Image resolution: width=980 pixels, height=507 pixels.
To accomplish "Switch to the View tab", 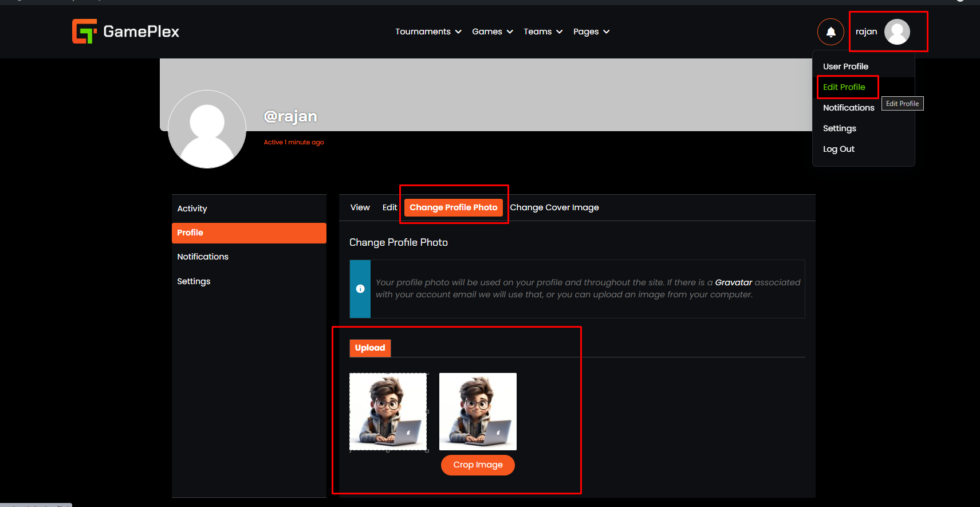I will 360,207.
